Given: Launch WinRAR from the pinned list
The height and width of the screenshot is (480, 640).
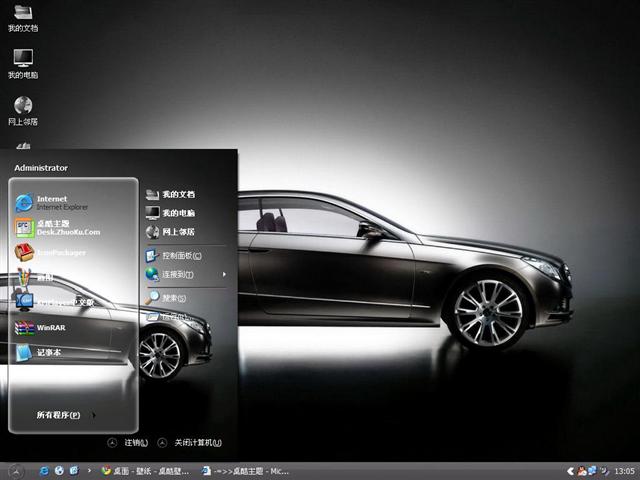Looking at the screenshot, I should tap(50, 327).
